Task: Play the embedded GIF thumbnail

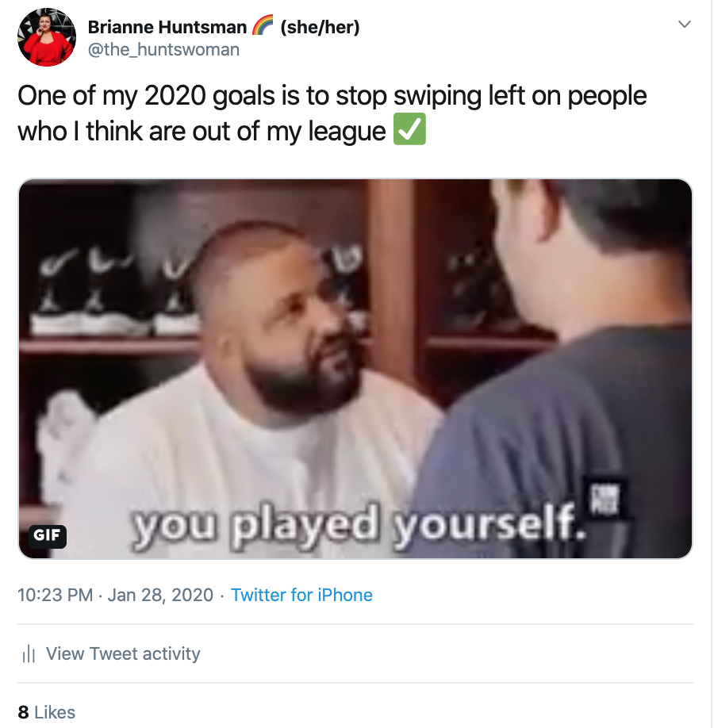Action: pos(355,369)
